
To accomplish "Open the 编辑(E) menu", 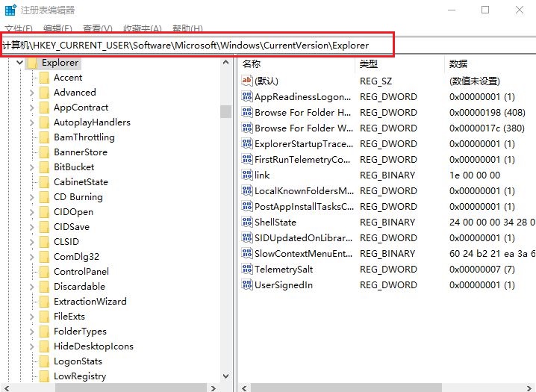I will [x=57, y=28].
